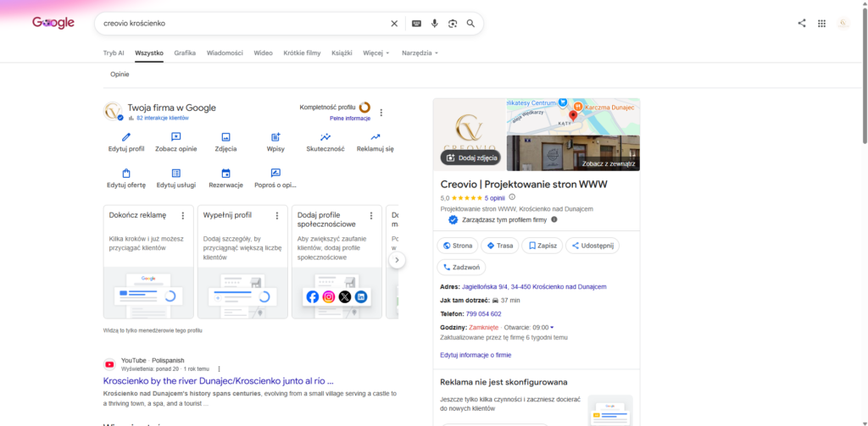868x426 pixels.
Task: Expand opening hours arrow beside 09:00
Action: [x=552, y=328]
